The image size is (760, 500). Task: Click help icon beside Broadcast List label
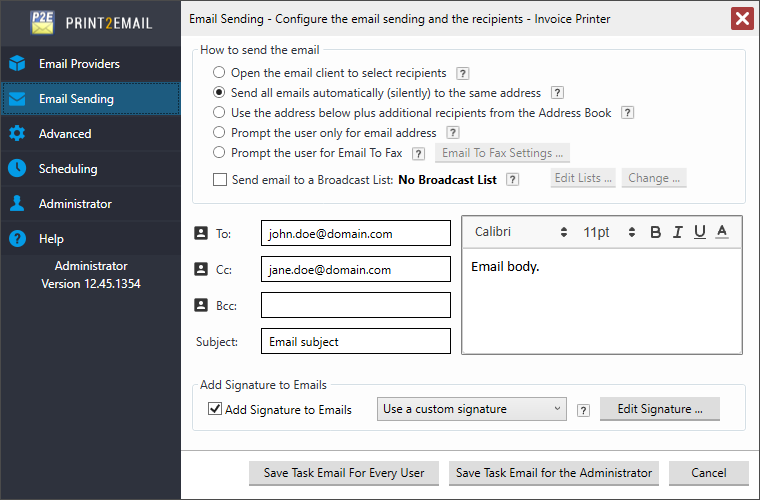(x=512, y=179)
